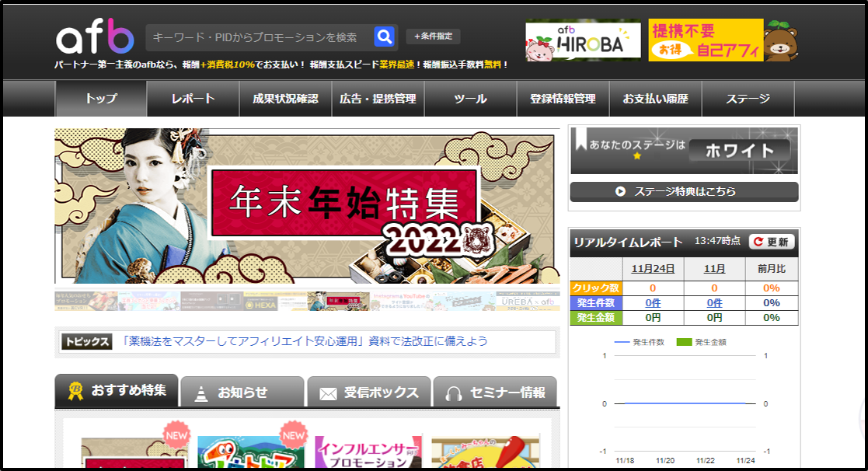
Task: Open the セミナー情報 tab with headphone icon
Action: (x=495, y=392)
